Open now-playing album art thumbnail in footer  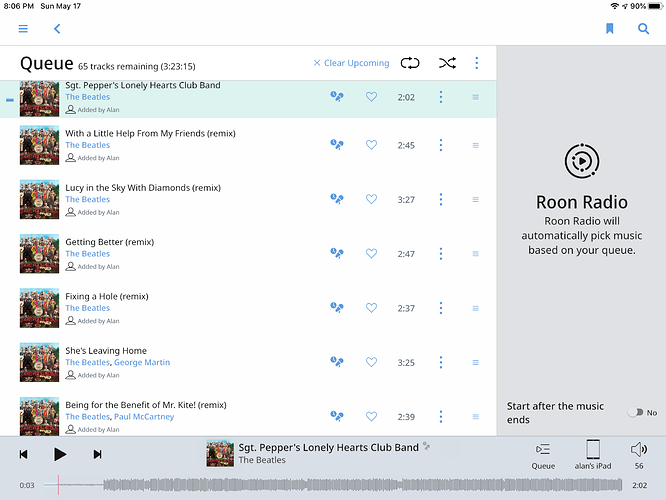[x=220, y=454]
